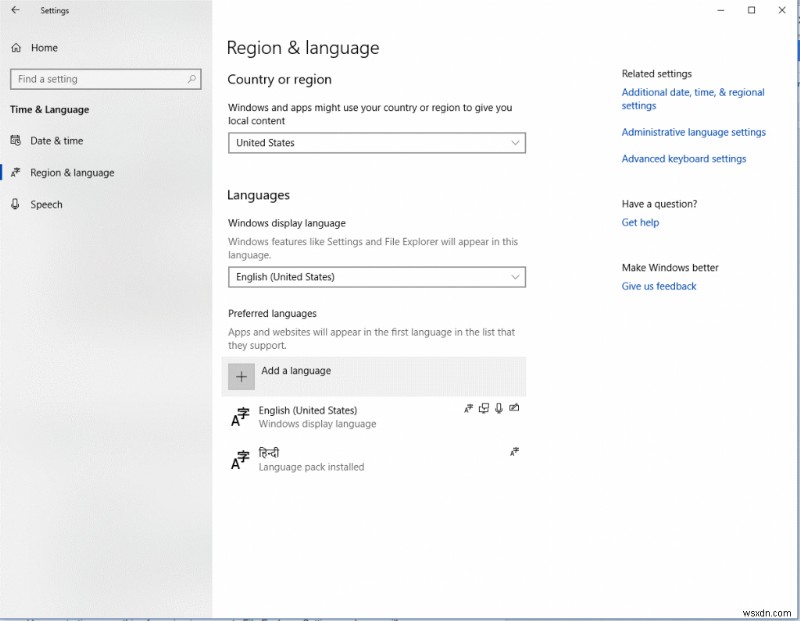
Task: Click the text-to-speech feature icon for English
Action: pos(484,408)
